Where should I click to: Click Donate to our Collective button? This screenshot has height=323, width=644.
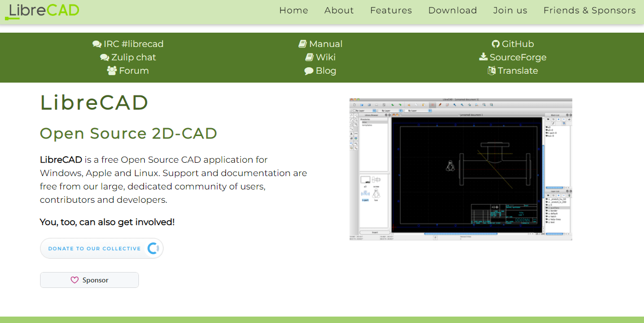click(x=102, y=248)
